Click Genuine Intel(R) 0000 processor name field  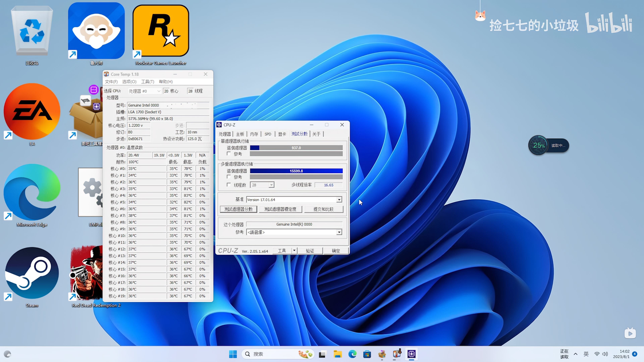click(x=294, y=224)
